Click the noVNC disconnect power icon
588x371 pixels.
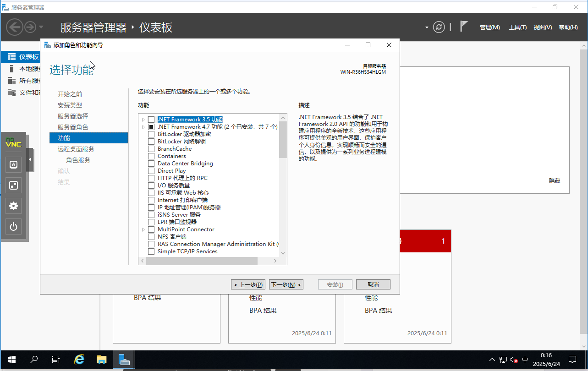point(13,227)
